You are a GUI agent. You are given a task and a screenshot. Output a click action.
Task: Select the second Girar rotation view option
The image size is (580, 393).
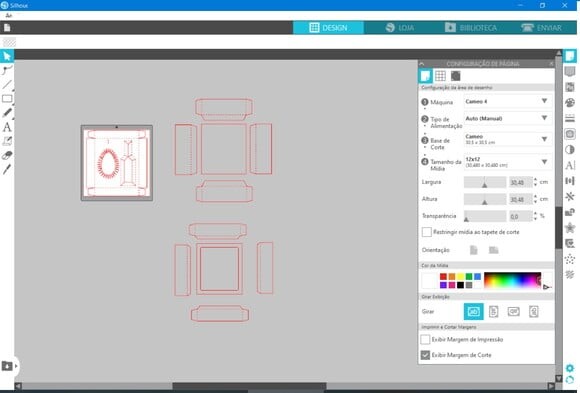493,312
